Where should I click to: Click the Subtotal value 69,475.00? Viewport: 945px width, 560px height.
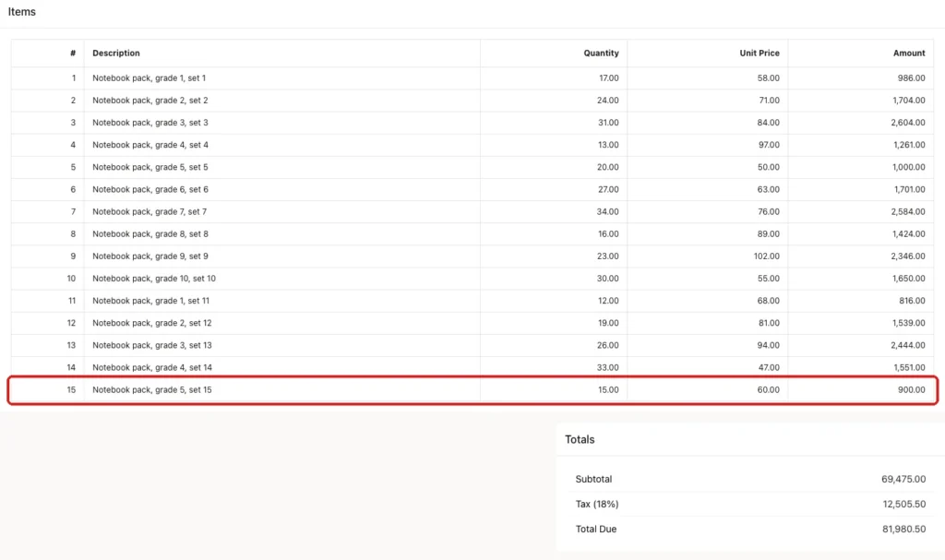pyautogui.click(x=903, y=479)
